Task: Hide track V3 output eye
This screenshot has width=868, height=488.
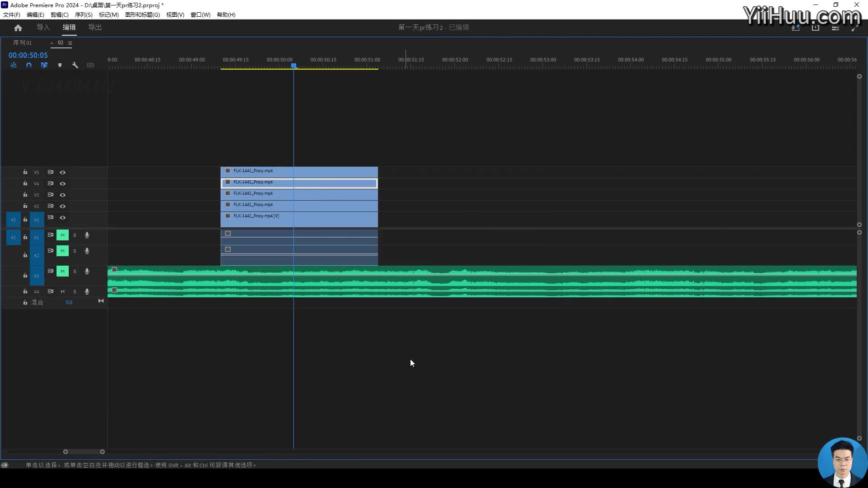Action: pos(63,195)
